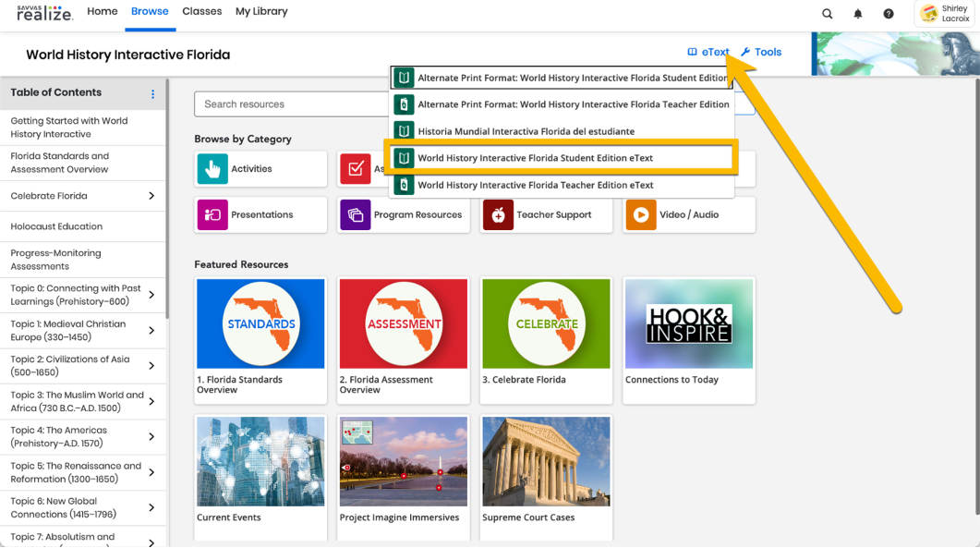
Task: Click the Presentations category icon
Action: point(212,214)
